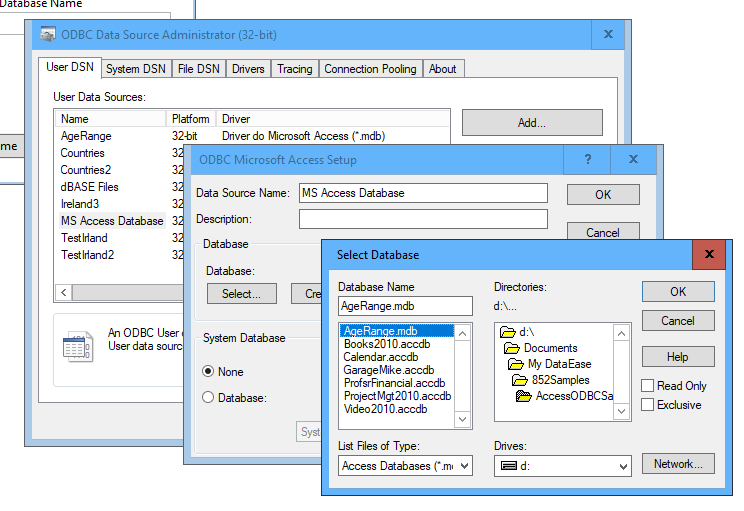Image resolution: width=744 pixels, height=511 pixels.
Task: Open the d:\ root folder
Action: click(517, 332)
